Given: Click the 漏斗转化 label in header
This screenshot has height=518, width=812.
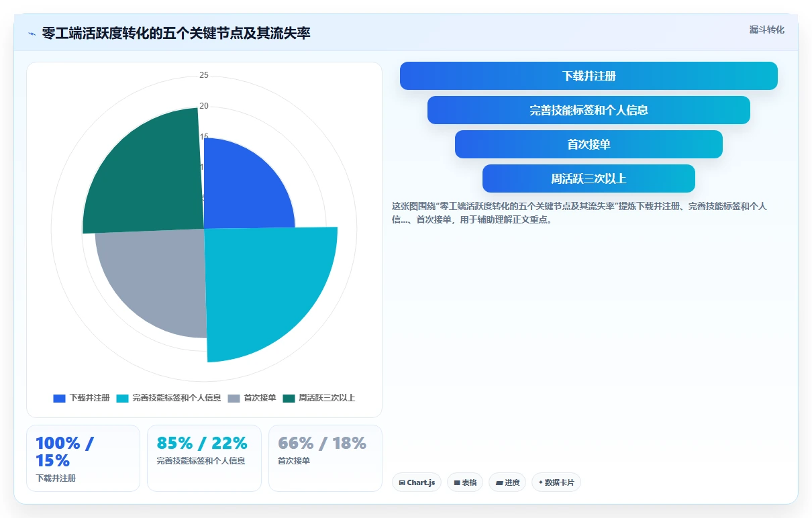Looking at the screenshot, I should 766,30.
